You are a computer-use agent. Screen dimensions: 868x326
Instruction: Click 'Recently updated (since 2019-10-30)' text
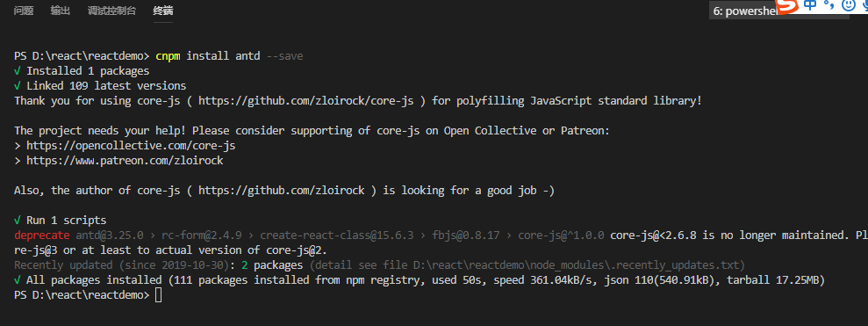pos(122,265)
